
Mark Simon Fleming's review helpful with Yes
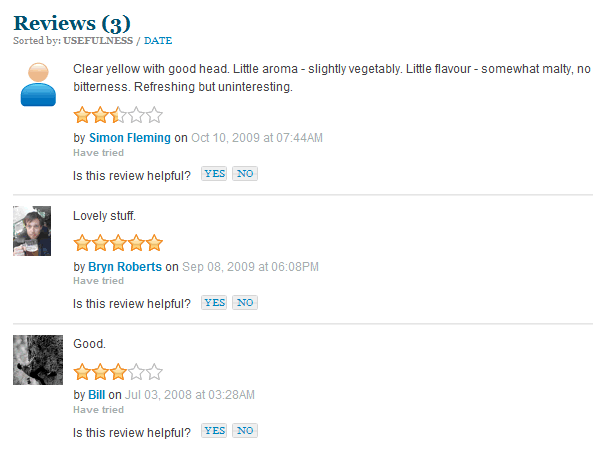(214, 174)
